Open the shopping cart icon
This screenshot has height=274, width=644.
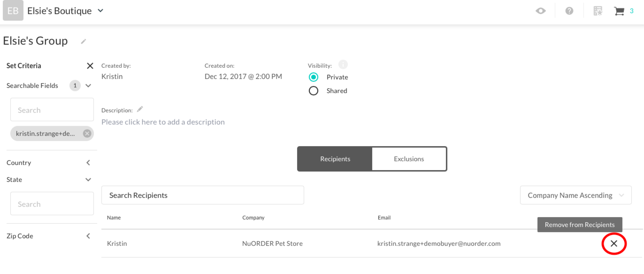619,11
